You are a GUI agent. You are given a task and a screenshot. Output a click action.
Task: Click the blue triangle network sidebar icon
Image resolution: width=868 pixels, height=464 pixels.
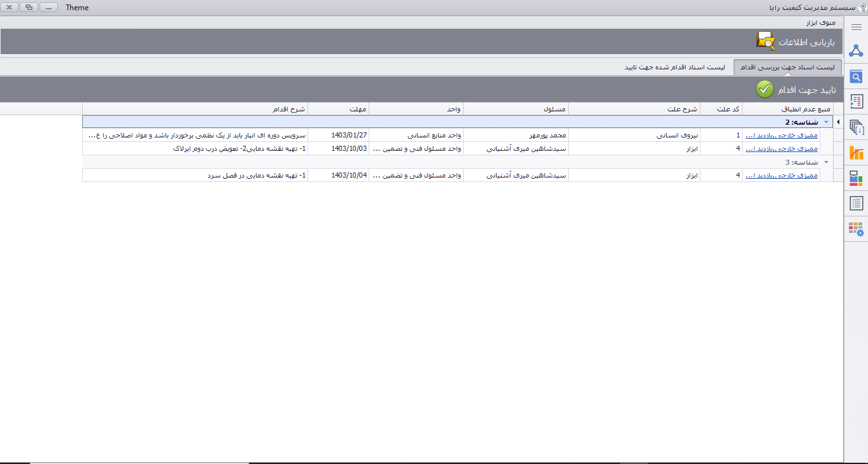coord(856,52)
